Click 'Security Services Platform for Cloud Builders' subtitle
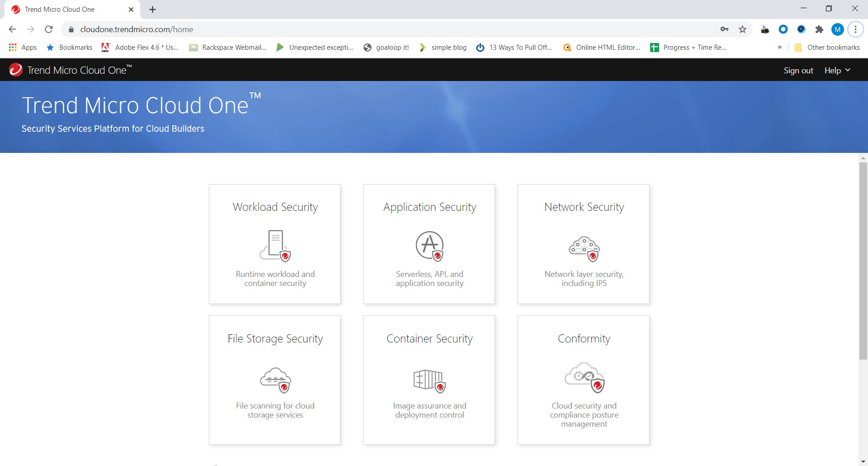868x466 pixels. [113, 129]
